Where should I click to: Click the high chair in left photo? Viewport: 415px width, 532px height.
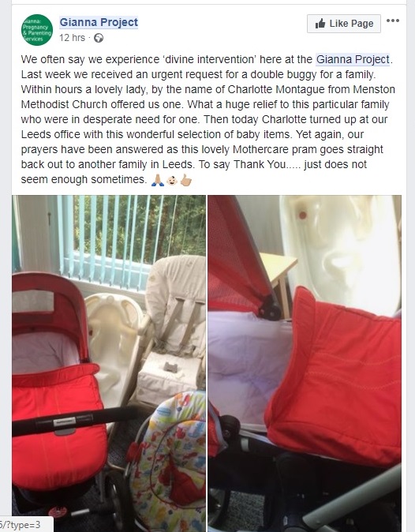[x=173, y=329]
